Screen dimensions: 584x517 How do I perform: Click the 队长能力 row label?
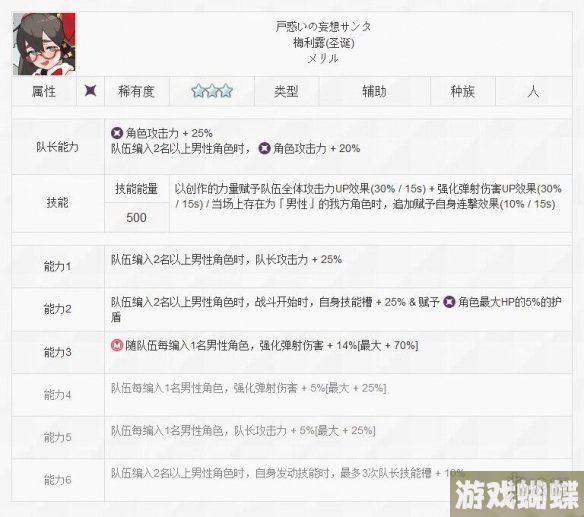58,147
